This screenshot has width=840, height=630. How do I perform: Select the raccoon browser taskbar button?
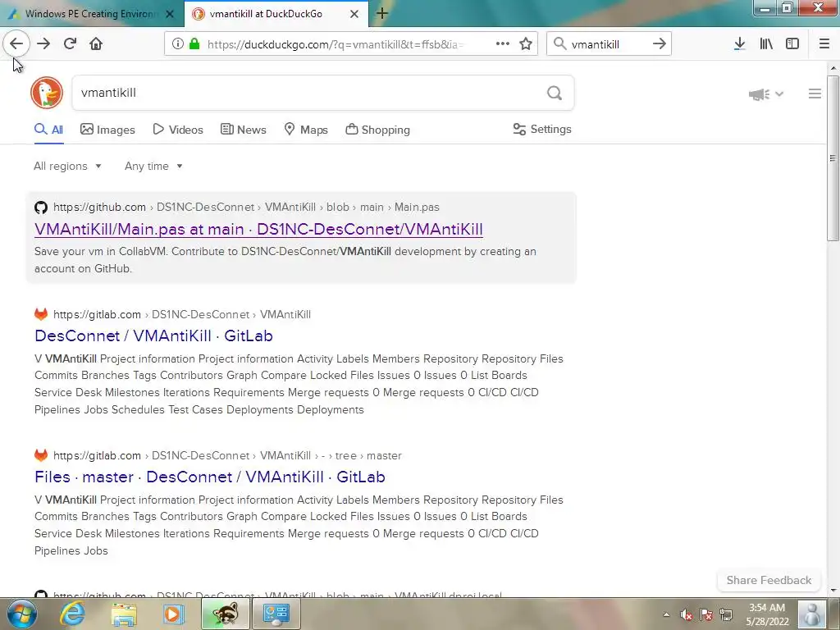pos(225,614)
